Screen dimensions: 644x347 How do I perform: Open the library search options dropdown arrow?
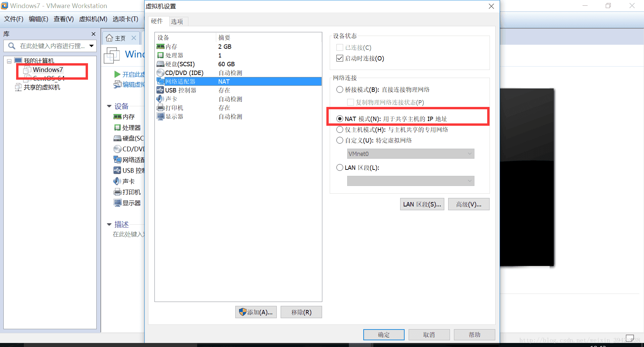(91, 46)
